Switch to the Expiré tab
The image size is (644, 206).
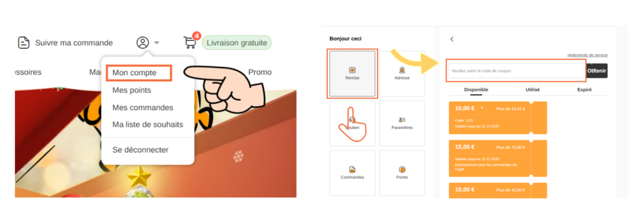coord(584,89)
